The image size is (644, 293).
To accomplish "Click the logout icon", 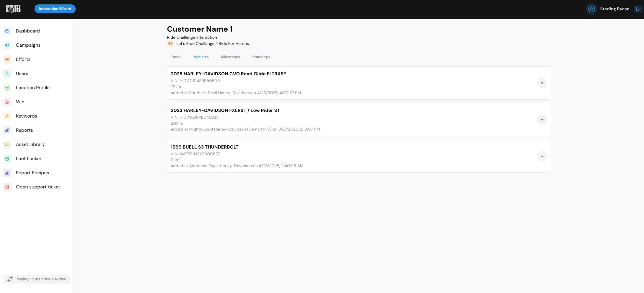I will point(638,9).
